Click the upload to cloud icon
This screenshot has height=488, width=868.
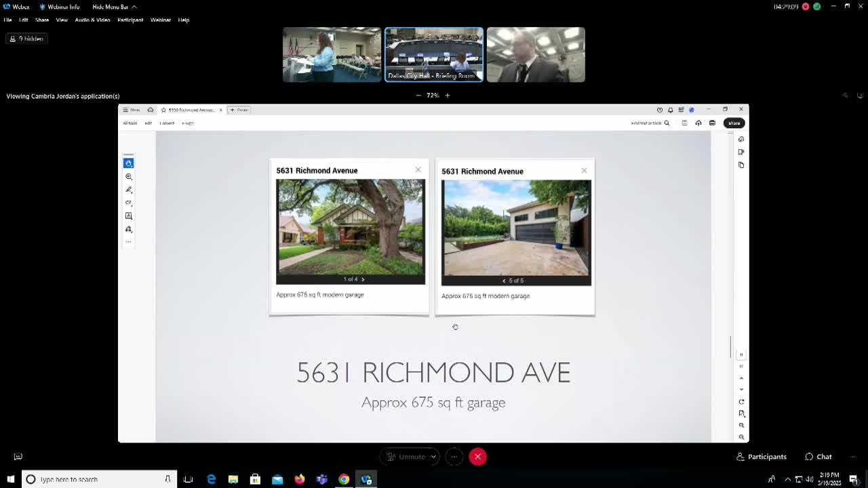pos(698,123)
